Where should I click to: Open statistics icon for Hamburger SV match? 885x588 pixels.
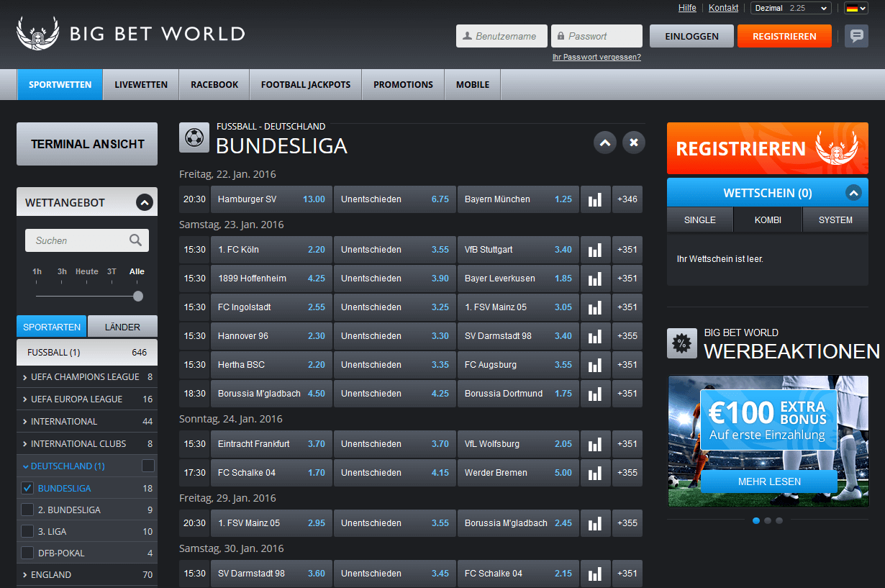click(595, 199)
